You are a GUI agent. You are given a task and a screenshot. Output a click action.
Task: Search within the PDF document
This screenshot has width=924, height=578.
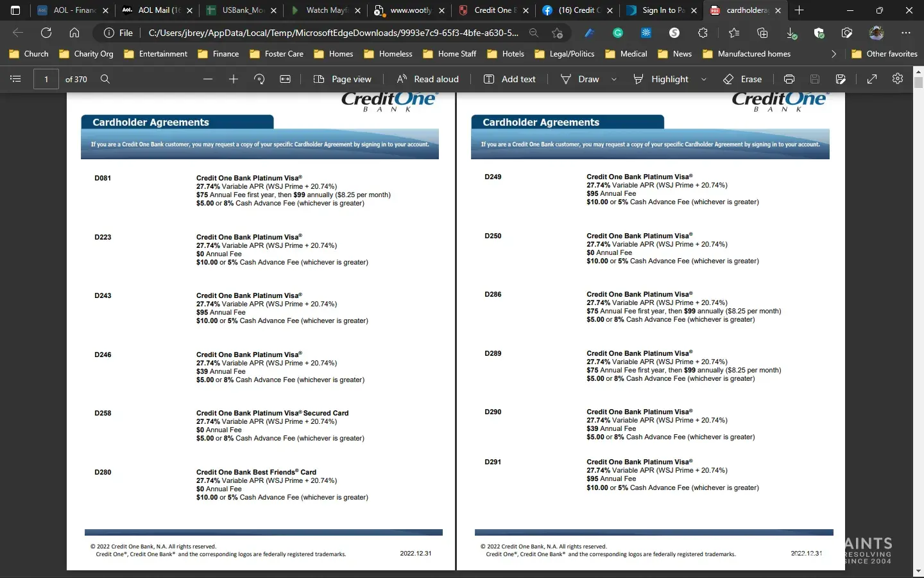[105, 79]
